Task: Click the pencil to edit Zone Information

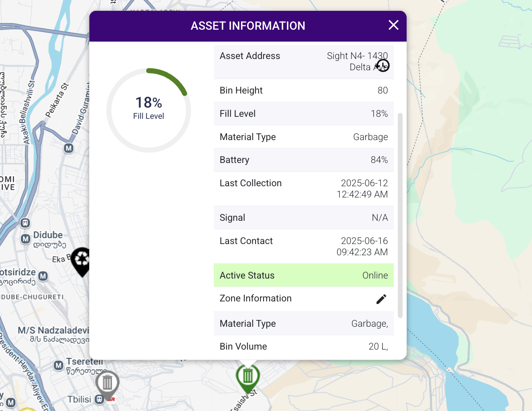Action: 381,299
